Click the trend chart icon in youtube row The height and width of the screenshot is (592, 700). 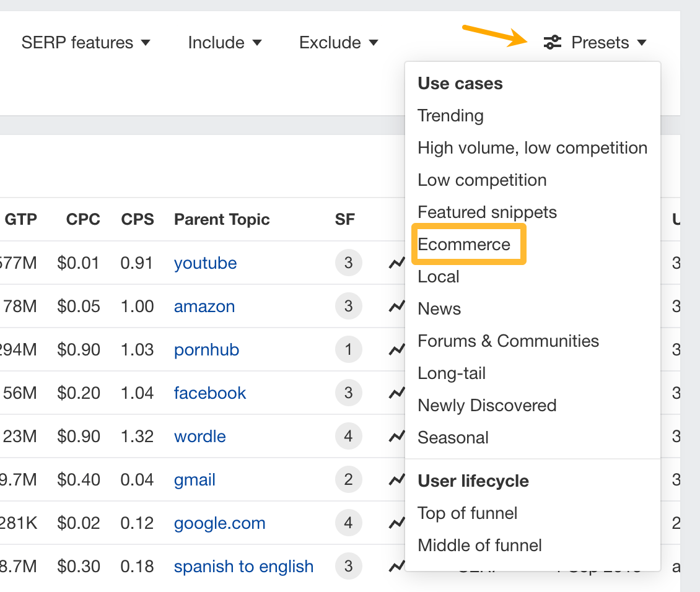coord(396,263)
